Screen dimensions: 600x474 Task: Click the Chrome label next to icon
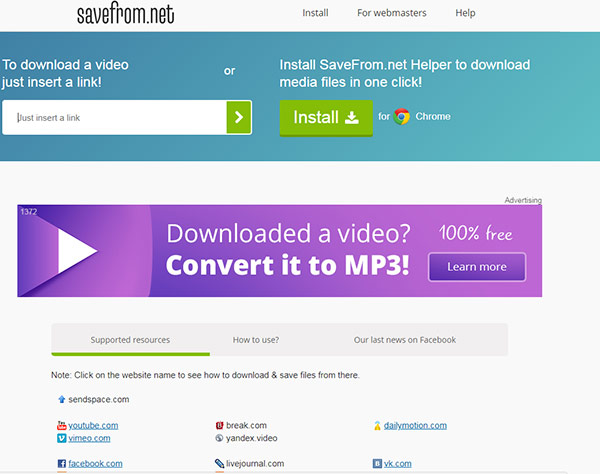[433, 116]
